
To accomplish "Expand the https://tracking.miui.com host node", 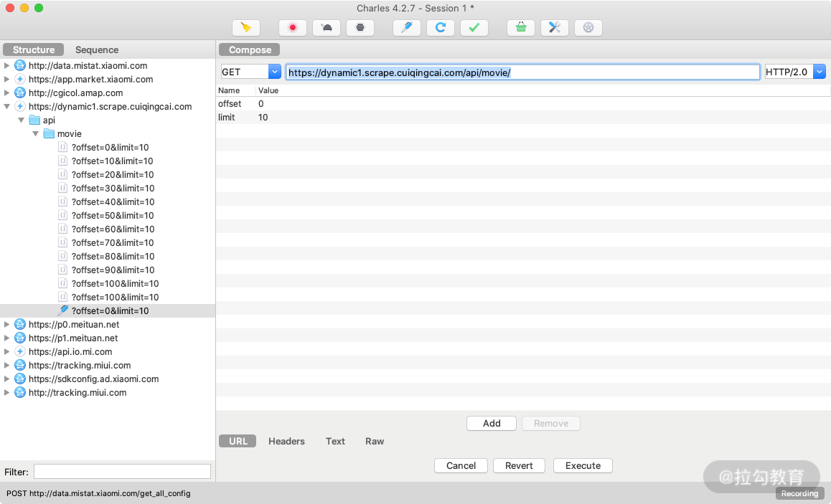I will pos(7,366).
